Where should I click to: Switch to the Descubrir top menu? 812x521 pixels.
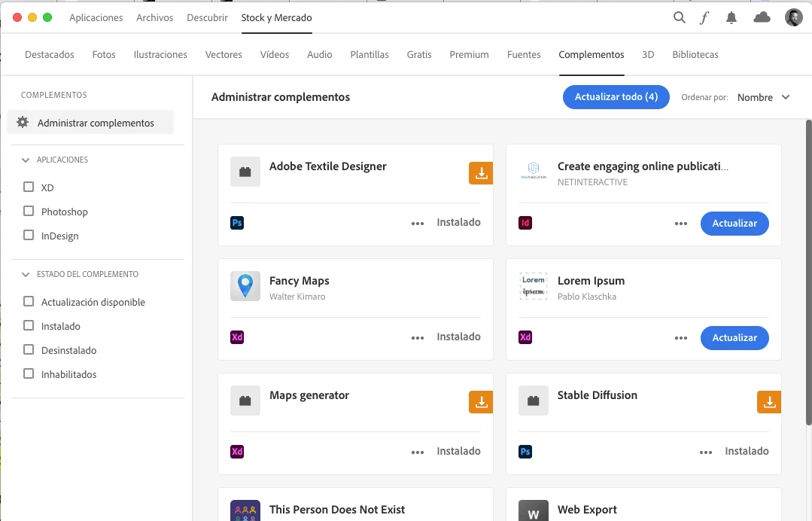coord(207,17)
